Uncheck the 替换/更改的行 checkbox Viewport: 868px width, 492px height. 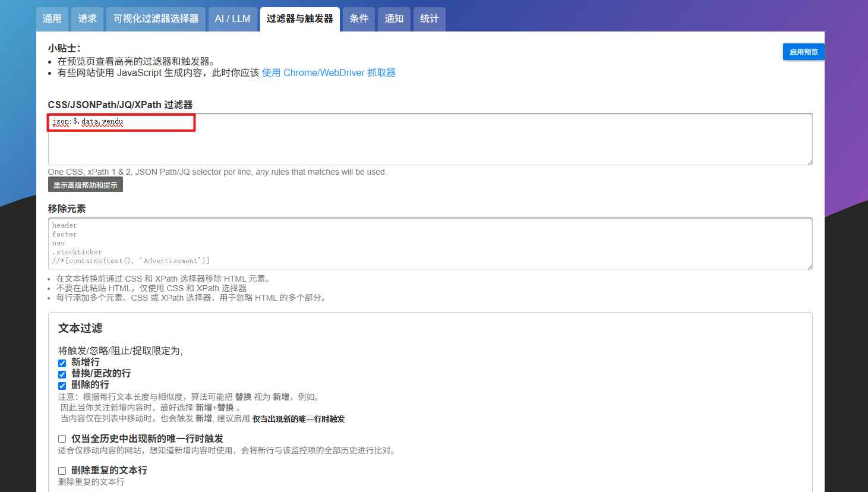click(62, 374)
